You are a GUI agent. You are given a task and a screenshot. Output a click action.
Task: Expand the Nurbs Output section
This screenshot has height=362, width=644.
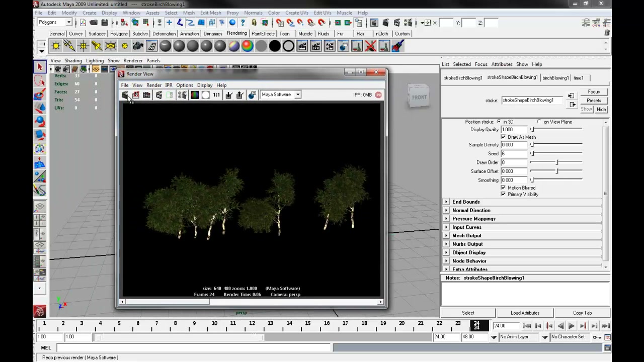coord(446,244)
